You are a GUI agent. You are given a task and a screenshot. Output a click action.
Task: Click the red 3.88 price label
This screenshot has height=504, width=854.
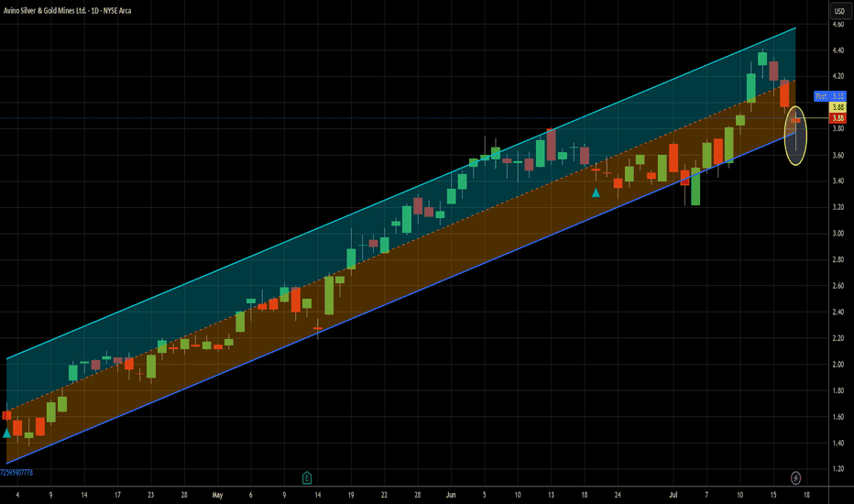(x=838, y=118)
